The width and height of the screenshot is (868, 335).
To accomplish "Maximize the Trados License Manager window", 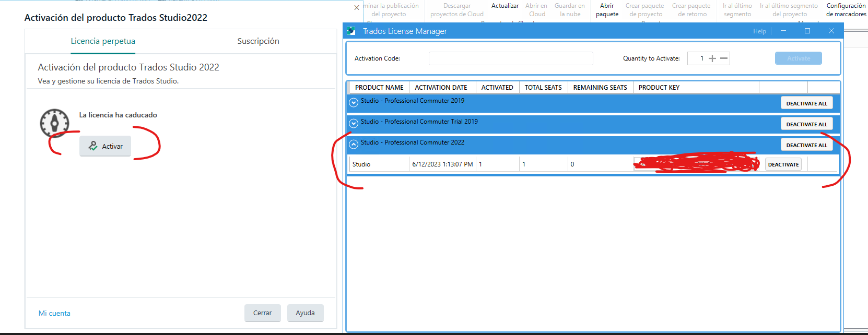I will tap(807, 31).
